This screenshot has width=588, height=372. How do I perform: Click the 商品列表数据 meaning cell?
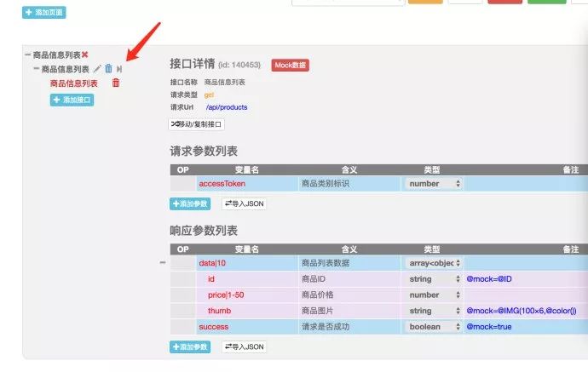point(349,263)
